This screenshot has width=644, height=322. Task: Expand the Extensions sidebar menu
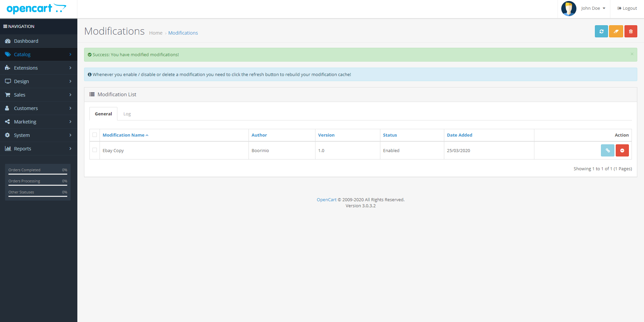(x=26, y=68)
